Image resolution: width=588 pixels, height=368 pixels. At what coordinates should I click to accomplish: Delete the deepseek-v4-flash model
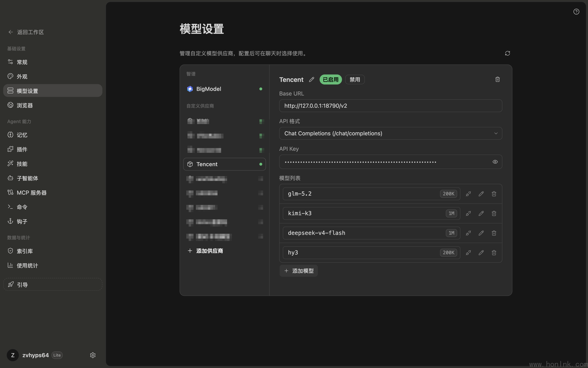494,233
